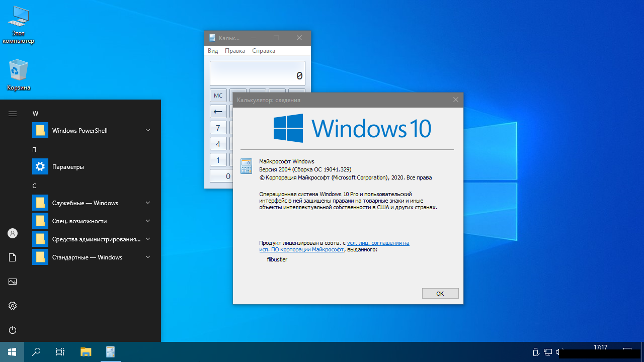The width and height of the screenshot is (644, 362).
Task: Click the letter W group header
Action: [x=36, y=113]
